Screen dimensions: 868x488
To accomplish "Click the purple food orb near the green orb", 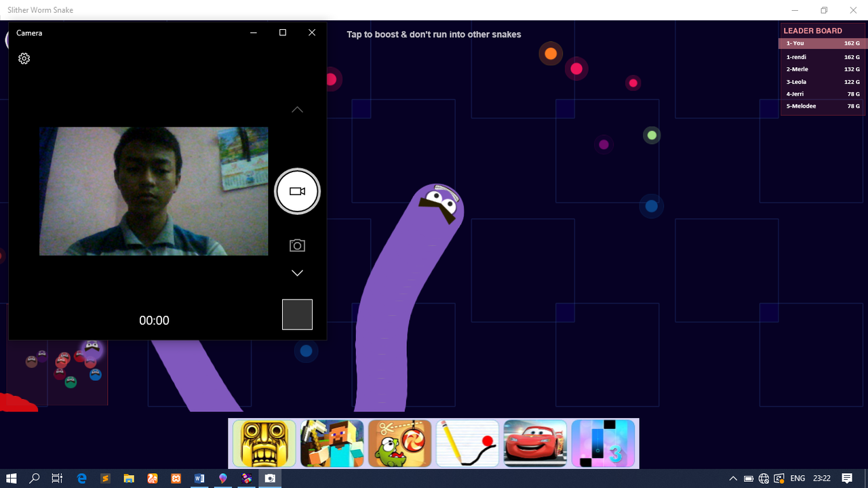I will click(x=604, y=144).
